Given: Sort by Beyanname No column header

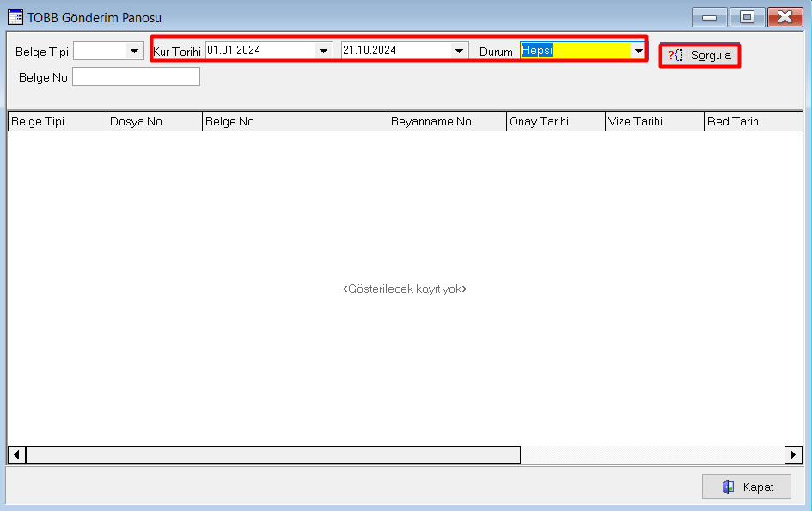Looking at the screenshot, I should tap(447, 121).
